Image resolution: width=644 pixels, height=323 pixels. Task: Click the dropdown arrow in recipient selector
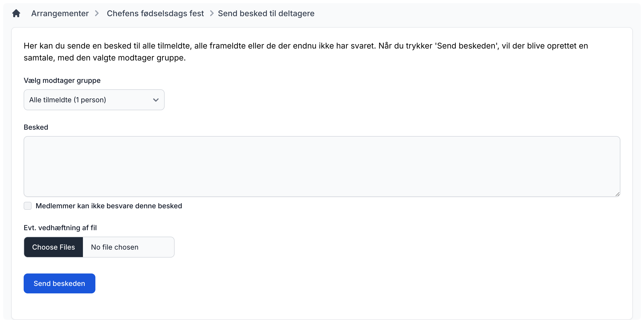pos(156,100)
